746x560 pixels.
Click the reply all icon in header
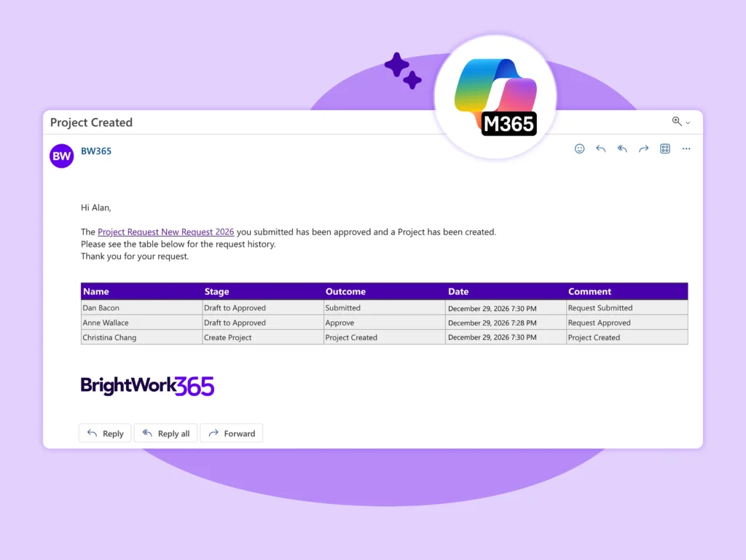[x=622, y=149]
